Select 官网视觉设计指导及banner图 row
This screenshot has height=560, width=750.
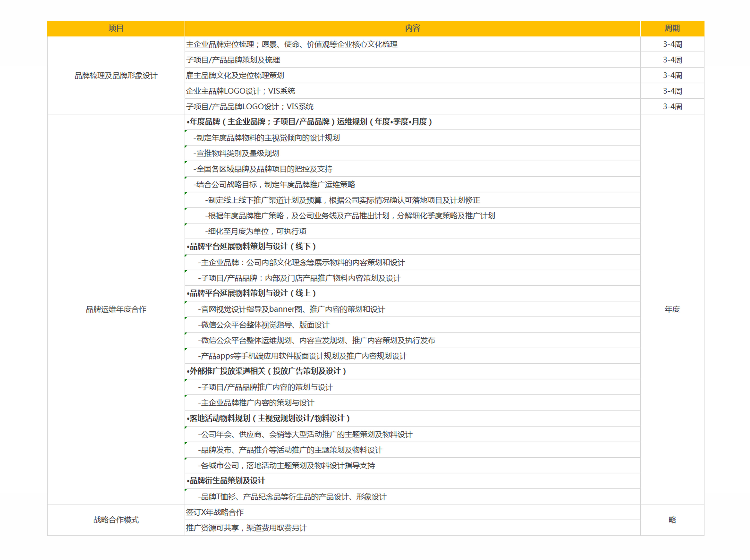click(413, 309)
